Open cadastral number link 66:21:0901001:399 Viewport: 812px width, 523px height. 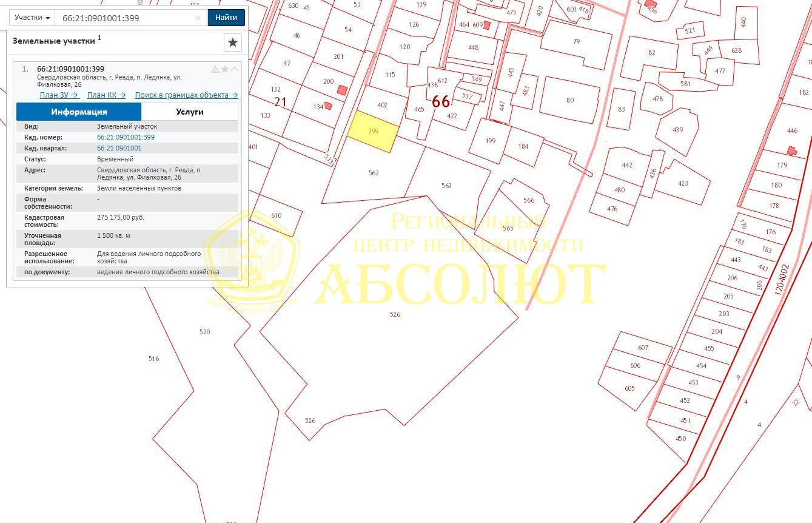click(126, 137)
